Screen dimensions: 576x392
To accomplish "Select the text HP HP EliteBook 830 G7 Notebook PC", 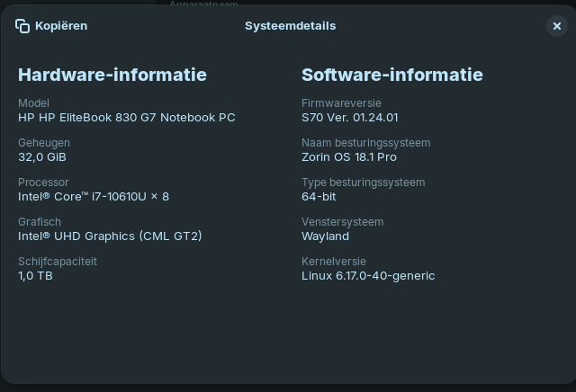I will (127, 118).
